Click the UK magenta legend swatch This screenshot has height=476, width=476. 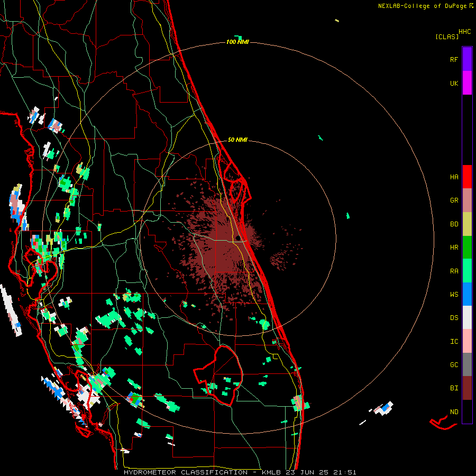[467, 83]
